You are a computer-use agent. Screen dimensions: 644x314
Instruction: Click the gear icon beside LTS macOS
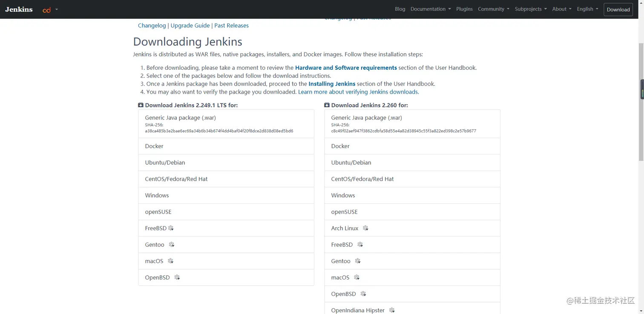coord(170,261)
